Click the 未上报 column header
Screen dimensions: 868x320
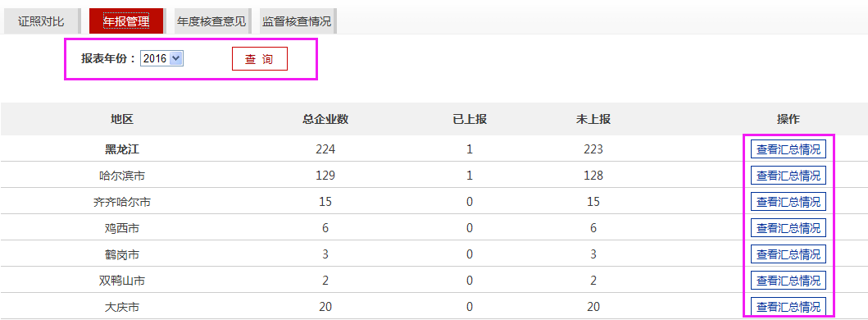pyautogui.click(x=593, y=119)
